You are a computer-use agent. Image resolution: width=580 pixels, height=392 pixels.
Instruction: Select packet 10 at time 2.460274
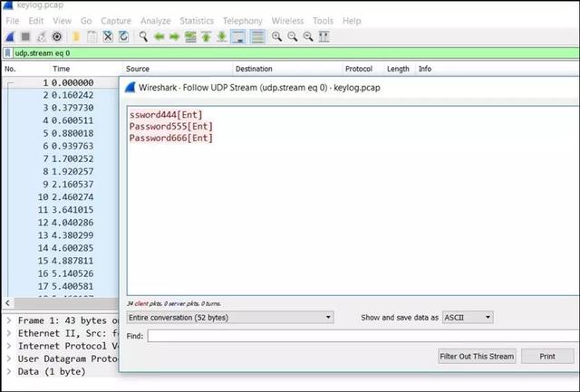pyautogui.click(x=63, y=197)
